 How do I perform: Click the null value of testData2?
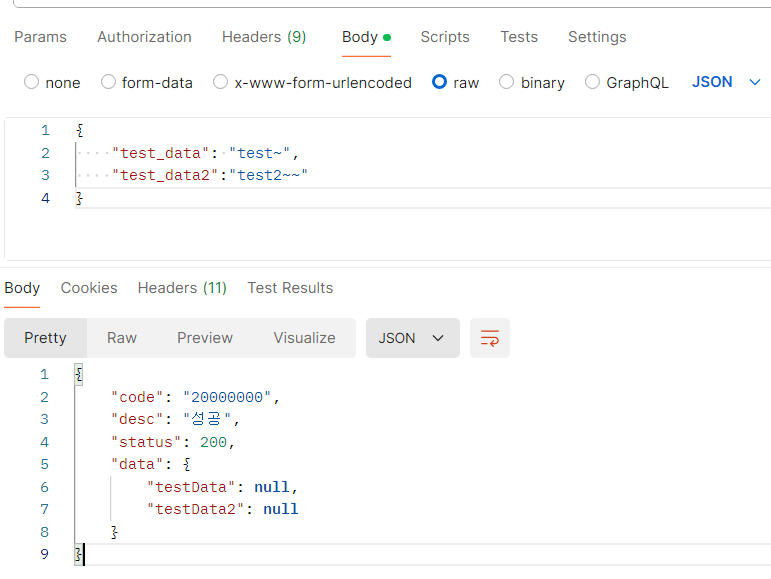tap(281, 509)
